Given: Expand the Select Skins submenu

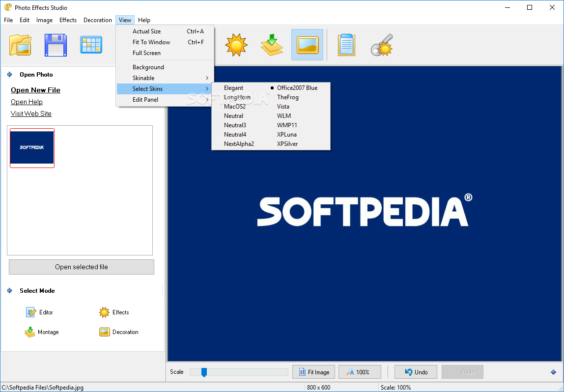Looking at the screenshot, I should pyautogui.click(x=165, y=89).
